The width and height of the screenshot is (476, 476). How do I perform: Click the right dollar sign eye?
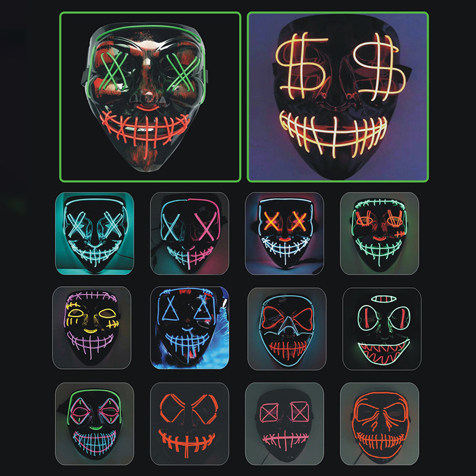[x=380, y=67]
